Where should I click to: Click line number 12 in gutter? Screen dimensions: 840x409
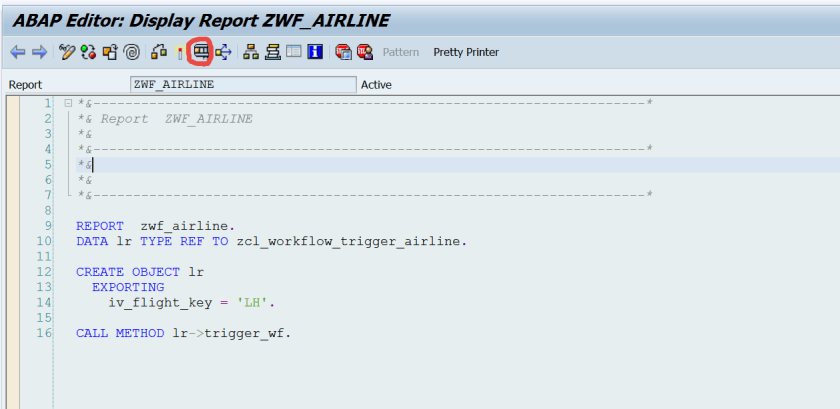click(x=44, y=272)
